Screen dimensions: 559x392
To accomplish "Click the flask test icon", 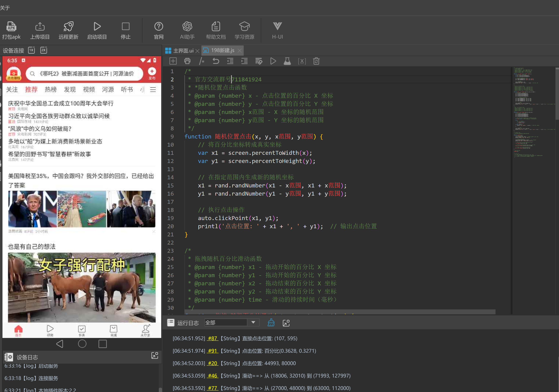I will [x=287, y=61].
